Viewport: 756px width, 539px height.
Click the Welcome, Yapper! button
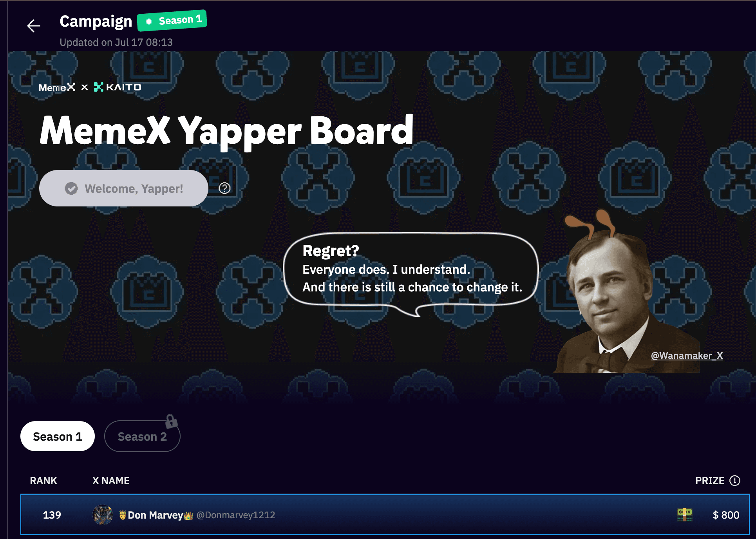[x=123, y=188]
